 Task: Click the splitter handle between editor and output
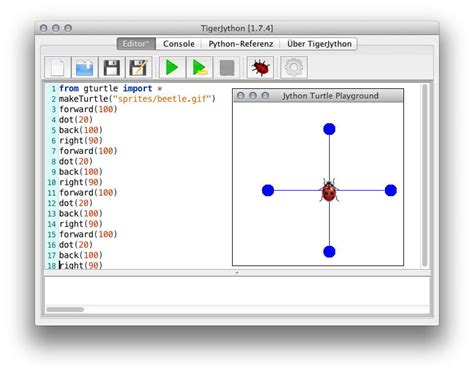[237, 273]
